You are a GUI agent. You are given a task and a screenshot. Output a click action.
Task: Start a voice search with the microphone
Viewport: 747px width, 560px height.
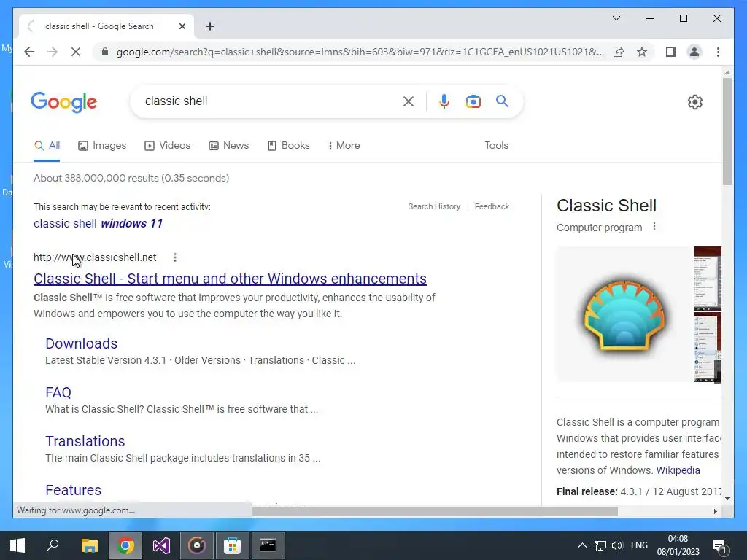pos(444,101)
